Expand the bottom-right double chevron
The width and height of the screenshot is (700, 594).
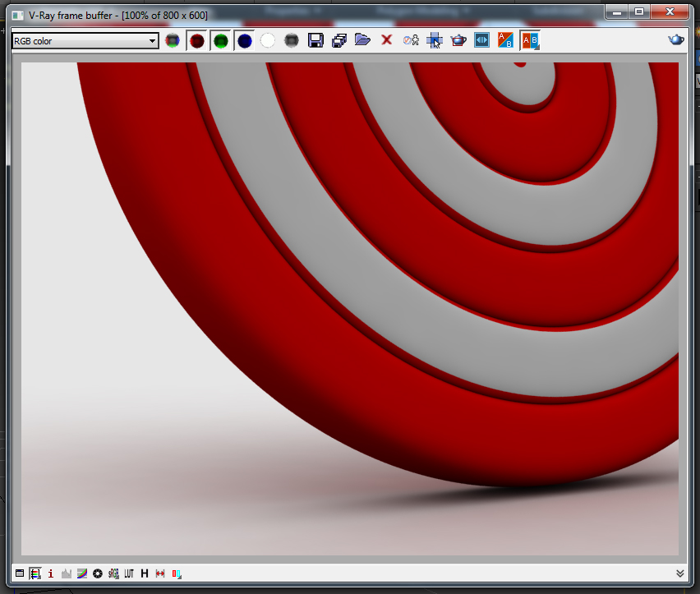(679, 573)
